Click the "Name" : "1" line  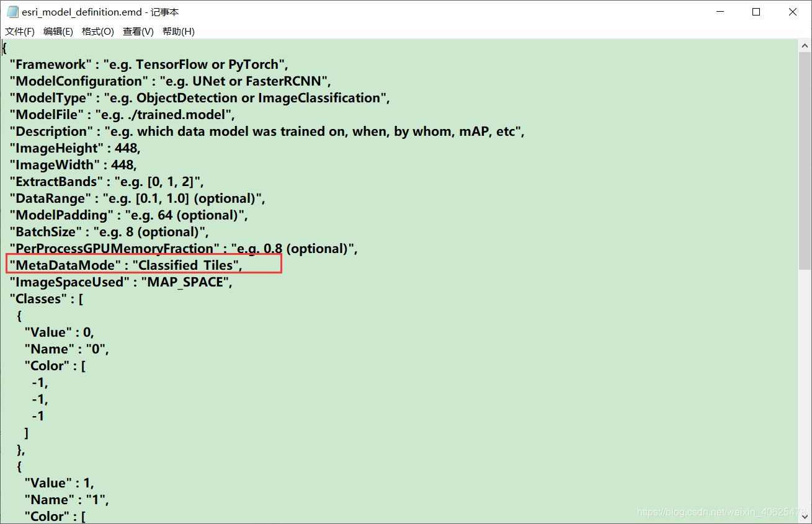(x=66, y=500)
